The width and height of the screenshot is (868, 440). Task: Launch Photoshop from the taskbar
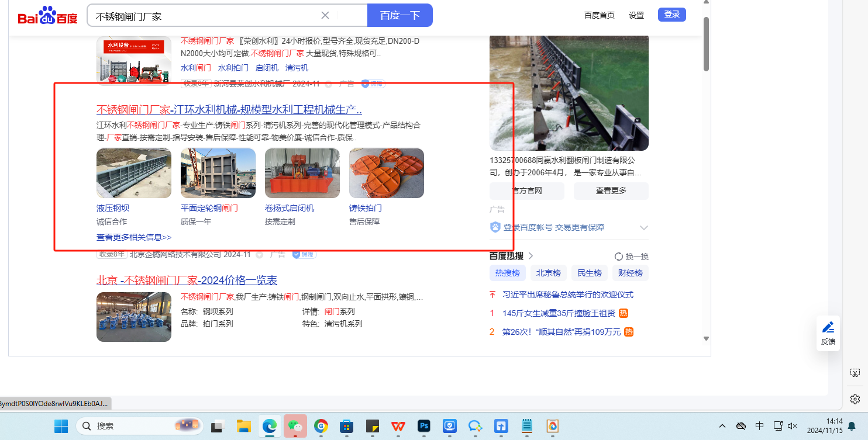[424, 426]
